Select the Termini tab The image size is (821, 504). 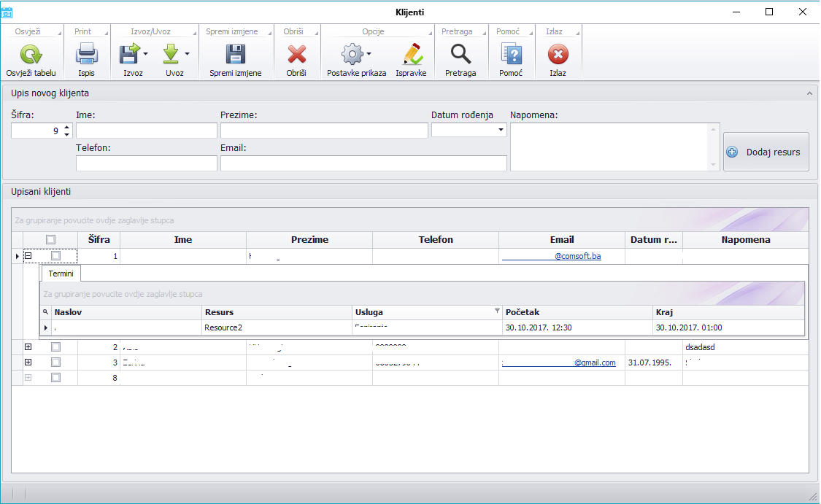click(x=61, y=274)
